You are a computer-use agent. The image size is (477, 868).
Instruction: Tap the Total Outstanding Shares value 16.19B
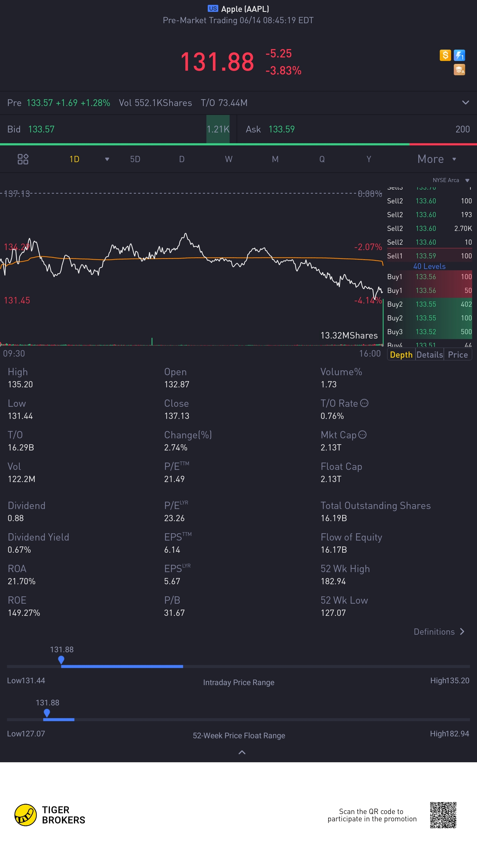coord(334,518)
